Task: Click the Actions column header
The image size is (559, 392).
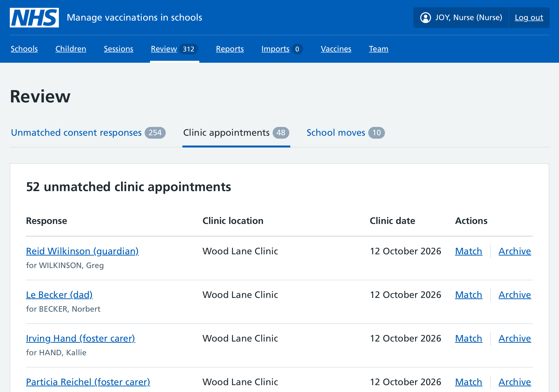Action: point(471,221)
